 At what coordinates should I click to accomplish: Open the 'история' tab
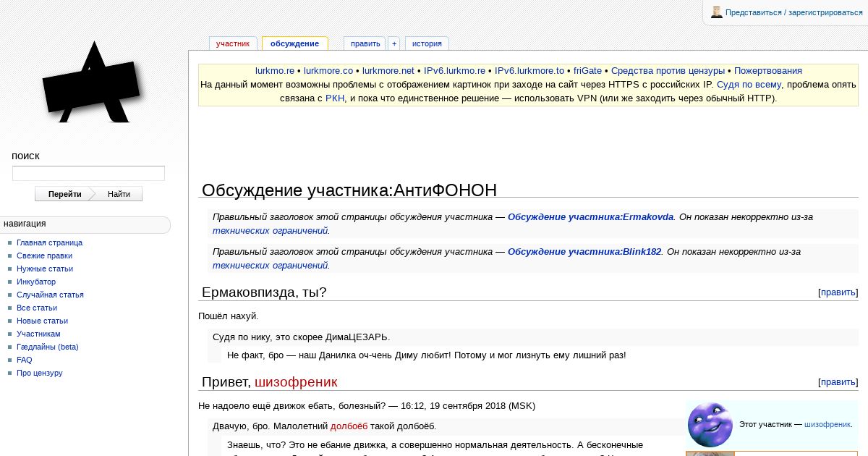[427, 43]
